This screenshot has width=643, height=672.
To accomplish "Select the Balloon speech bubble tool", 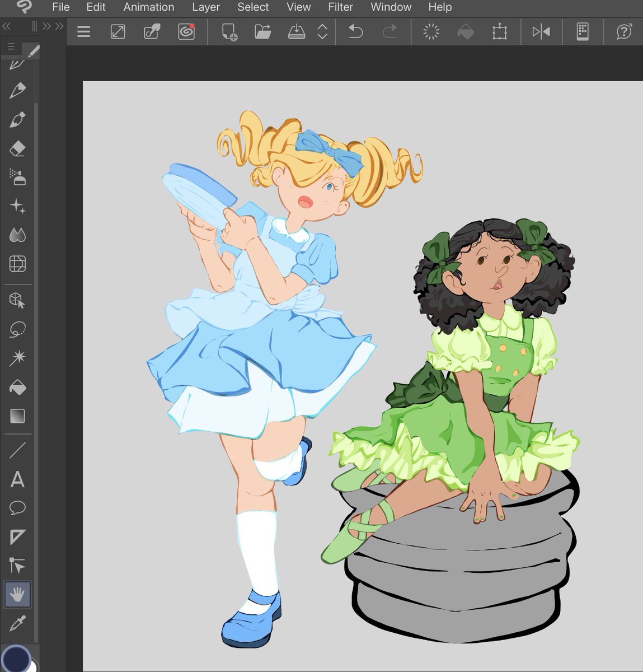I will 17,508.
